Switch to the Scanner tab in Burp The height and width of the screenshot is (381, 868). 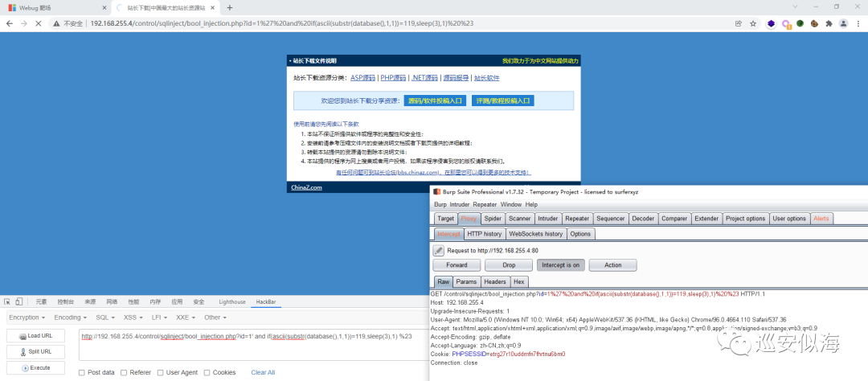tap(520, 219)
